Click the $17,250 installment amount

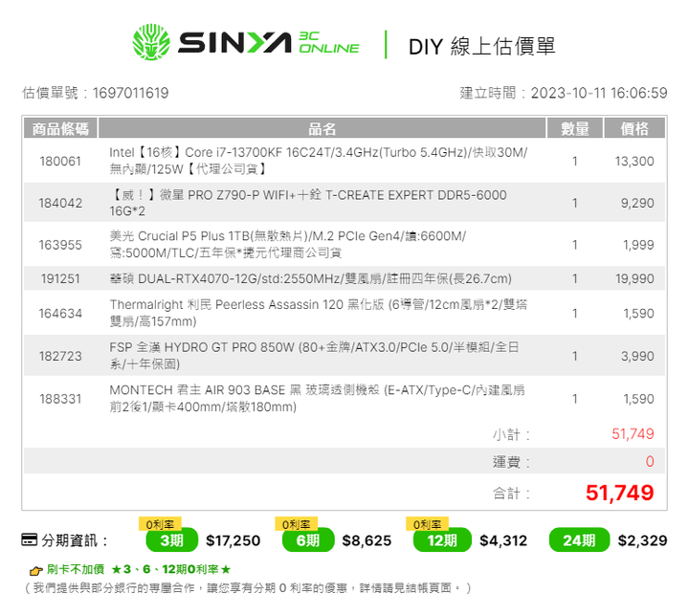[x=233, y=540]
